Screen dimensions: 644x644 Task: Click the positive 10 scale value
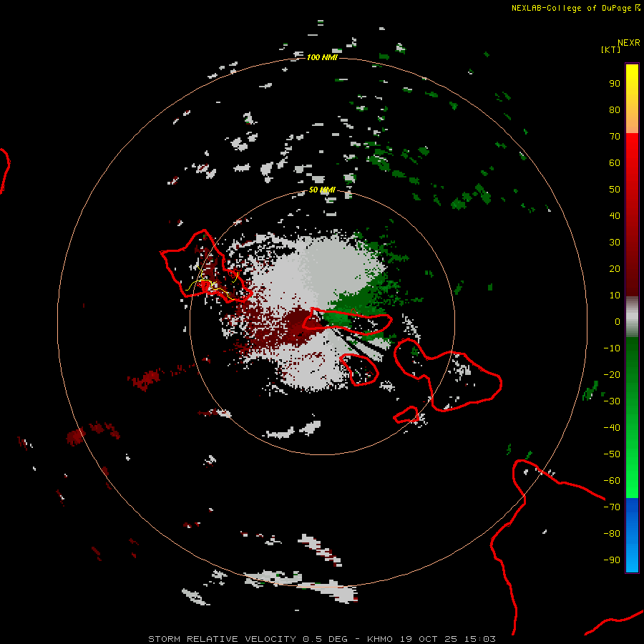coord(615,296)
